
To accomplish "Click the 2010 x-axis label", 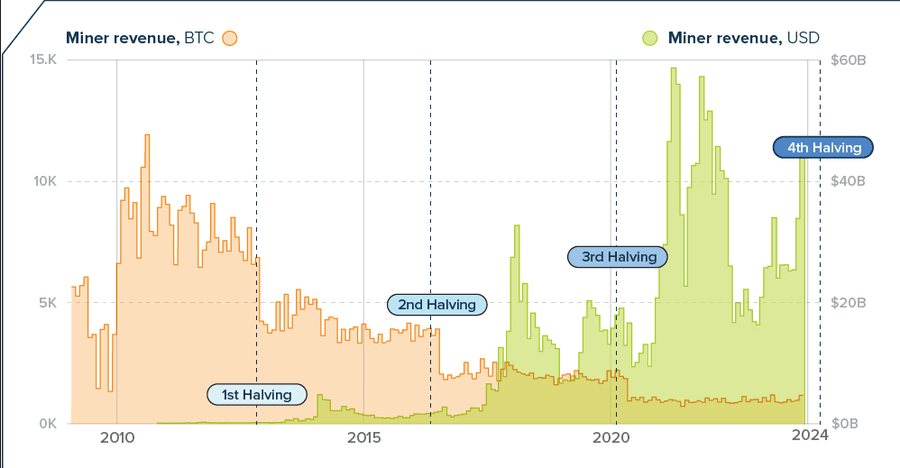I will (x=117, y=437).
